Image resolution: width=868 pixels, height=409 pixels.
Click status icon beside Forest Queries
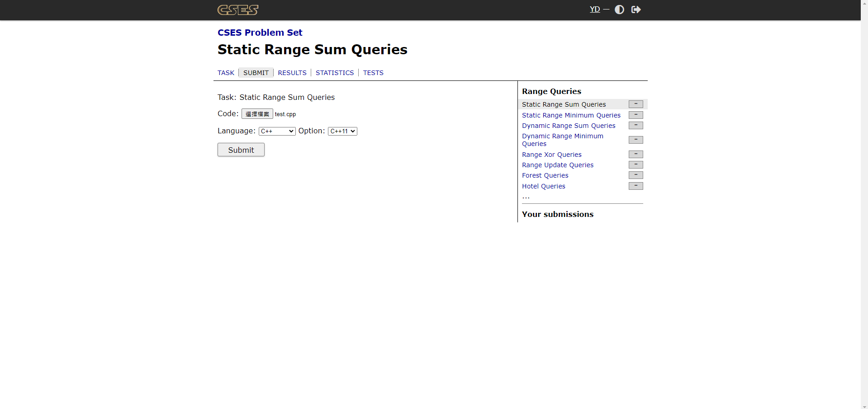point(636,175)
